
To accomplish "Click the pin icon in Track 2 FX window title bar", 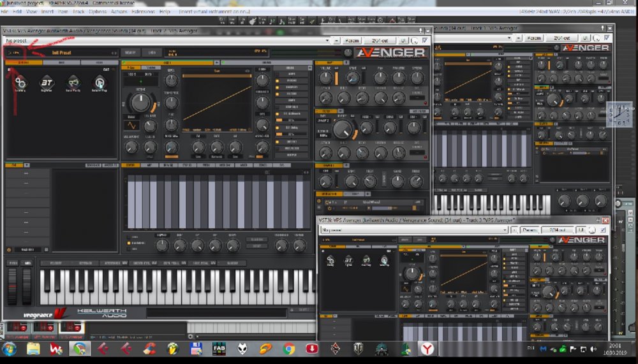I will [420, 31].
